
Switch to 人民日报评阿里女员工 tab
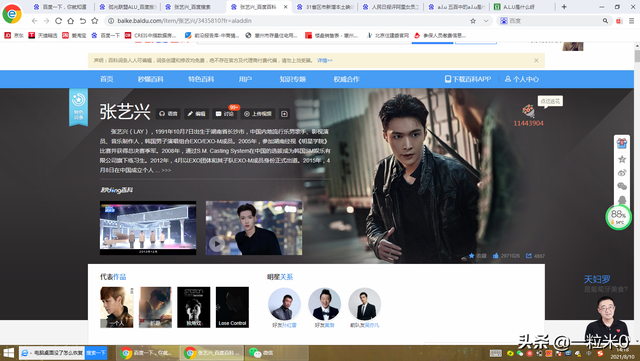391,7
